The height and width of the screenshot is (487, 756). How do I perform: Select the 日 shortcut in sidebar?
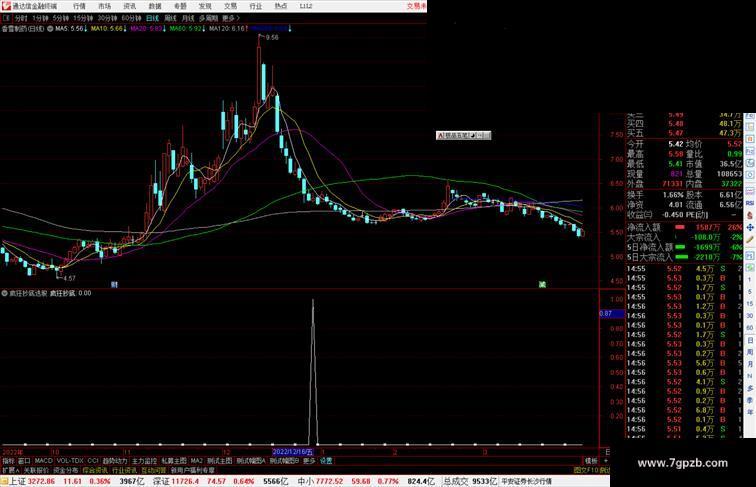coord(750,340)
